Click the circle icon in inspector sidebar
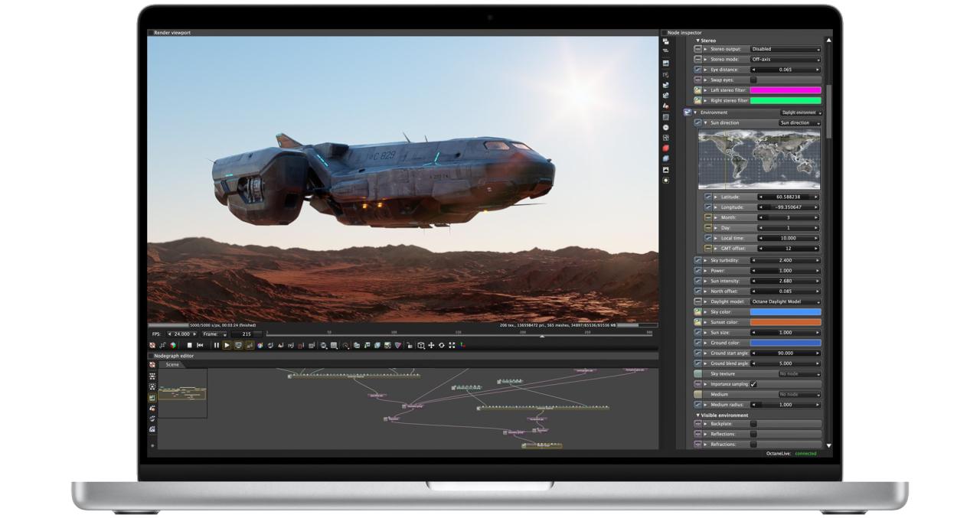Viewport: 980px width, 518px height. tap(665, 127)
